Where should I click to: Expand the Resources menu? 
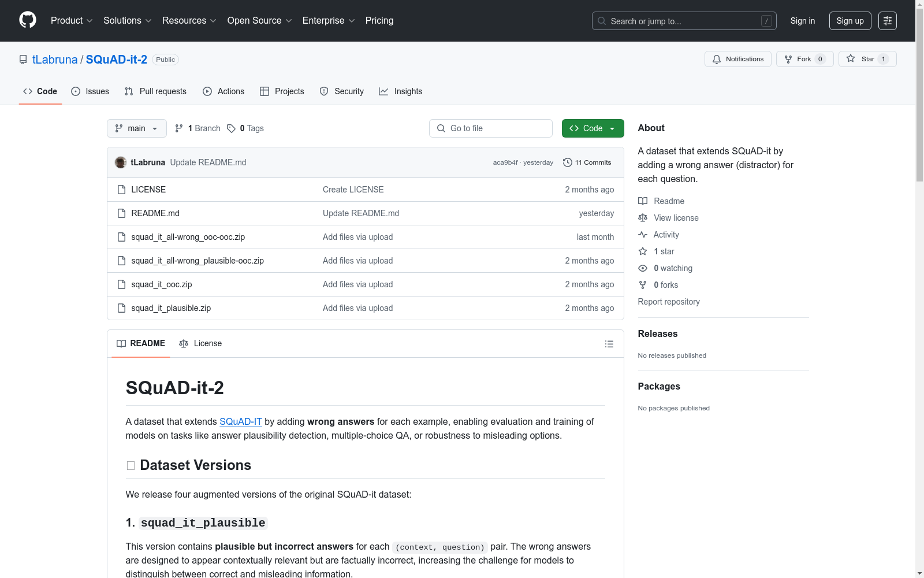click(x=189, y=21)
